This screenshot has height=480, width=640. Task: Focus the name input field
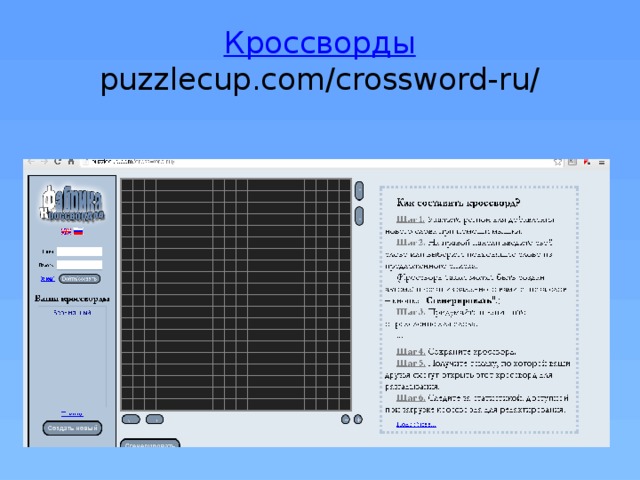[79, 251]
